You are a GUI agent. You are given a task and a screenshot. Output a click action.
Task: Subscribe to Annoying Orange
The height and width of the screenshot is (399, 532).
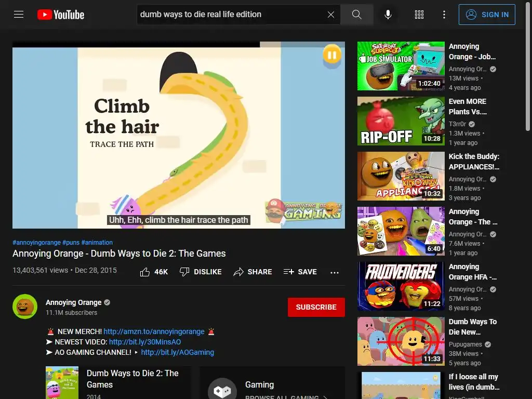pyautogui.click(x=316, y=307)
